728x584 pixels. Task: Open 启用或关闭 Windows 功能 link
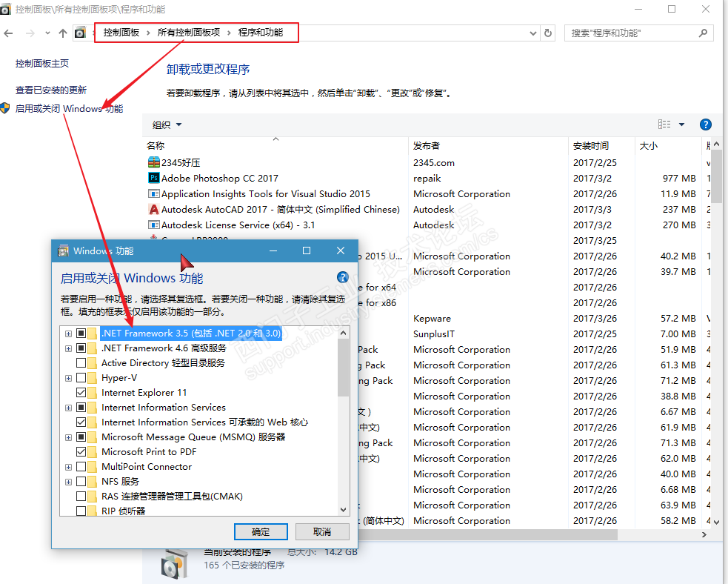[69, 108]
